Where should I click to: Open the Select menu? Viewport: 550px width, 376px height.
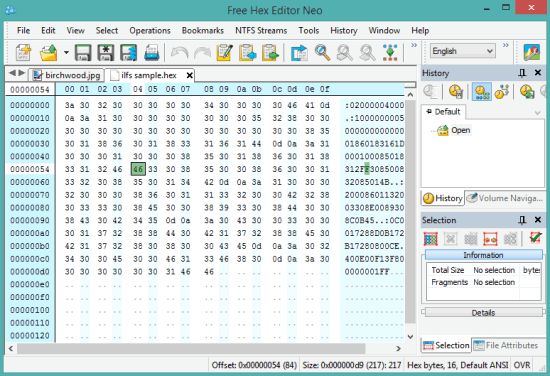point(107,31)
